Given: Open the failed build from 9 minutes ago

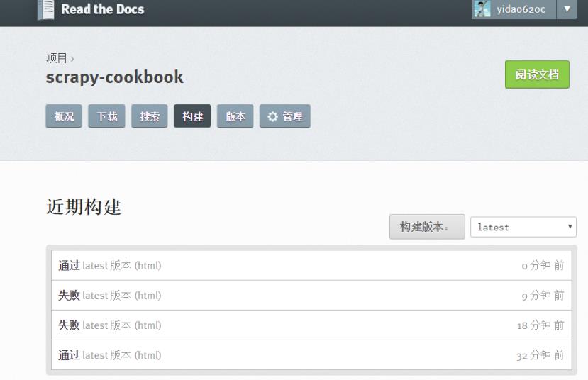Looking at the screenshot, I should pyautogui.click(x=311, y=296).
